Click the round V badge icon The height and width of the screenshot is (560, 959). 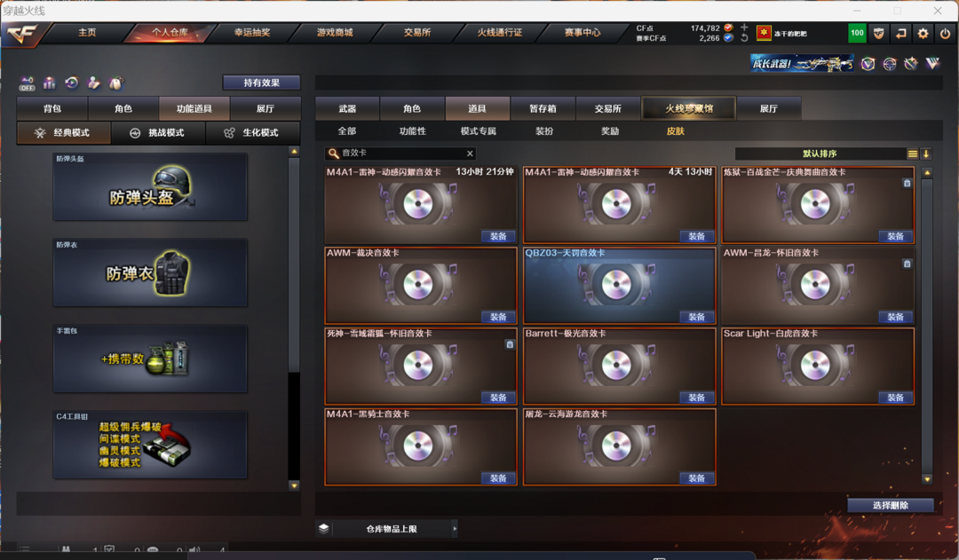click(x=868, y=64)
